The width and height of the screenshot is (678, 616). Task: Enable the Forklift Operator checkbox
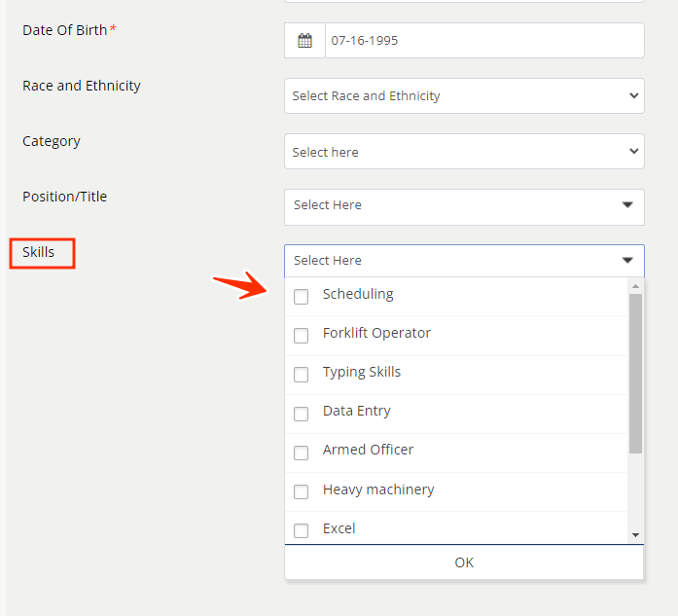pos(302,335)
